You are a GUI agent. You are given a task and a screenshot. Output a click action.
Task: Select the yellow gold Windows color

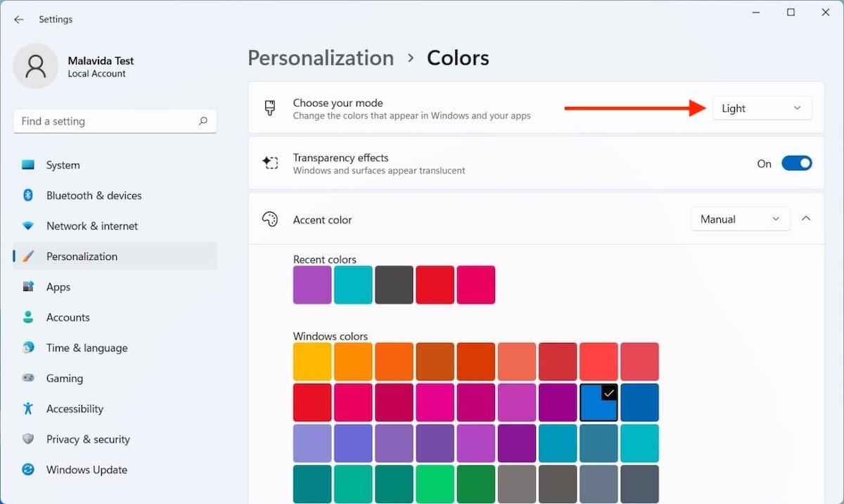pos(312,361)
